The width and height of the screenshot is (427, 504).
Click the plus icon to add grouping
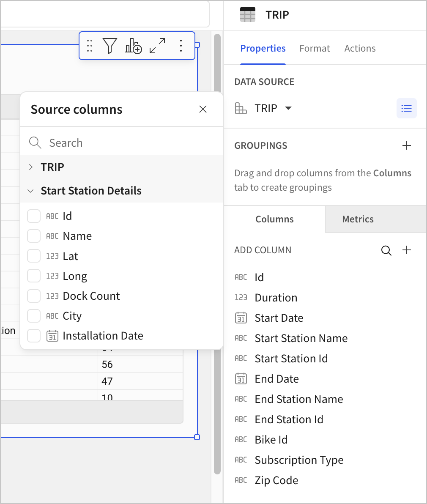tap(406, 146)
